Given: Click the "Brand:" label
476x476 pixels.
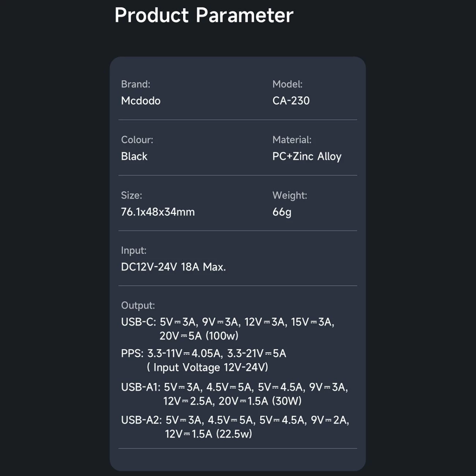Looking at the screenshot, I should (135, 84).
